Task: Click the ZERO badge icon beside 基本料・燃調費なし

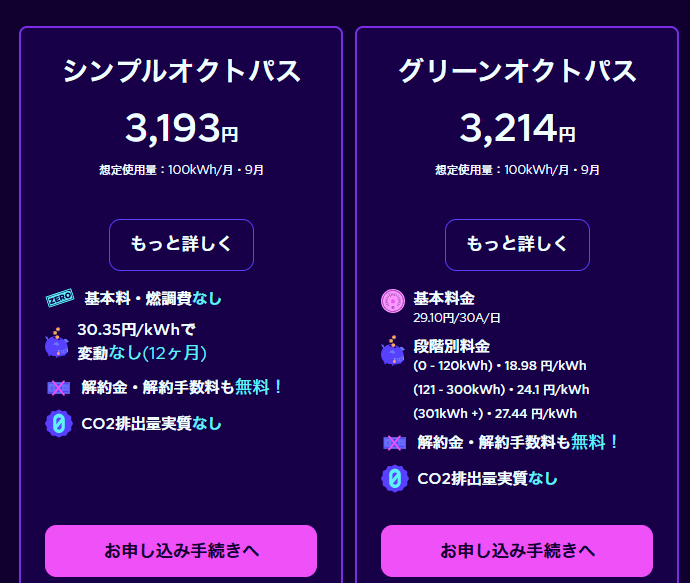Action: click(x=60, y=299)
